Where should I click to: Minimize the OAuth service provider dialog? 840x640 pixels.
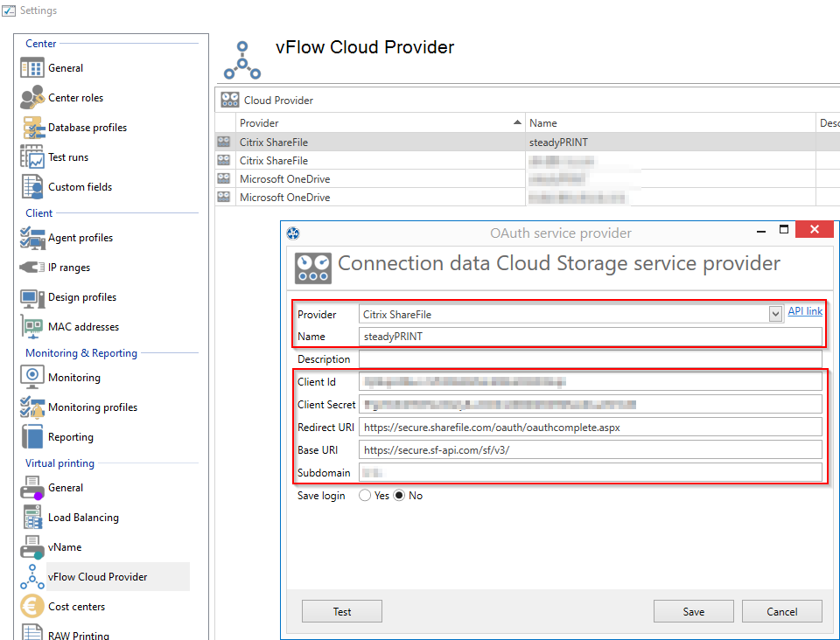(x=760, y=231)
